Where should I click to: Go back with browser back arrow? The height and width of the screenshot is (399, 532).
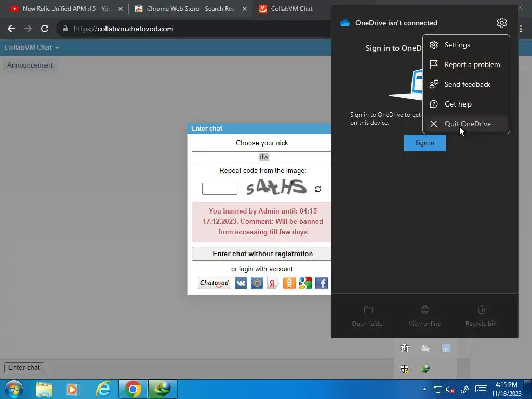(11, 29)
